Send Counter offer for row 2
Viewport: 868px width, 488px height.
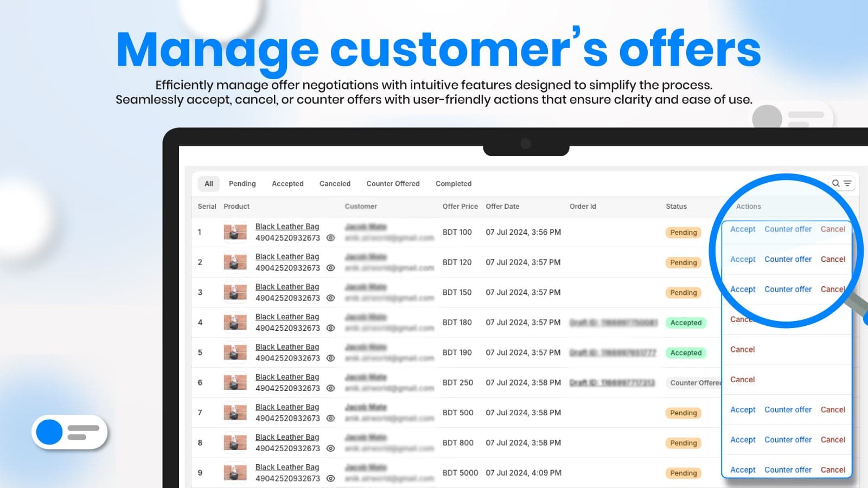tap(788, 259)
